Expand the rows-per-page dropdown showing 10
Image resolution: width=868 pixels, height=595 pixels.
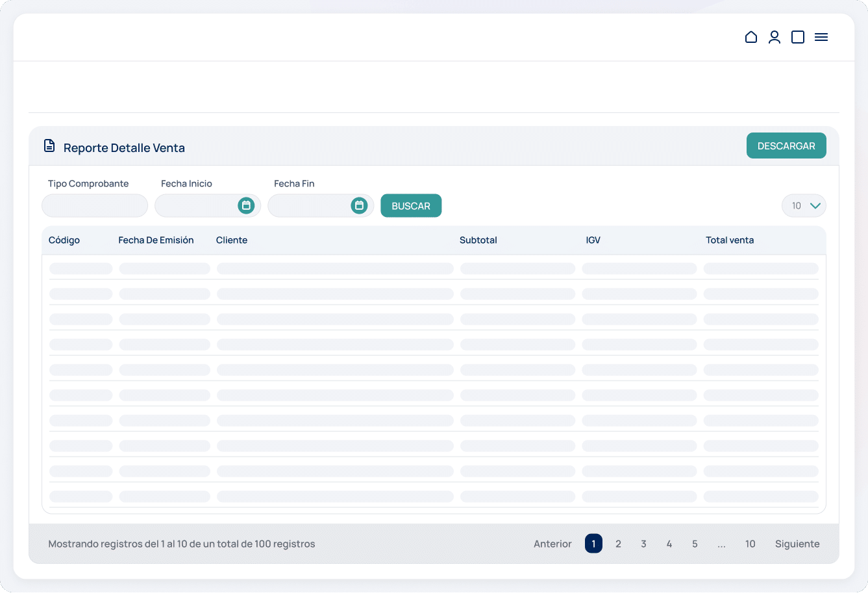804,206
